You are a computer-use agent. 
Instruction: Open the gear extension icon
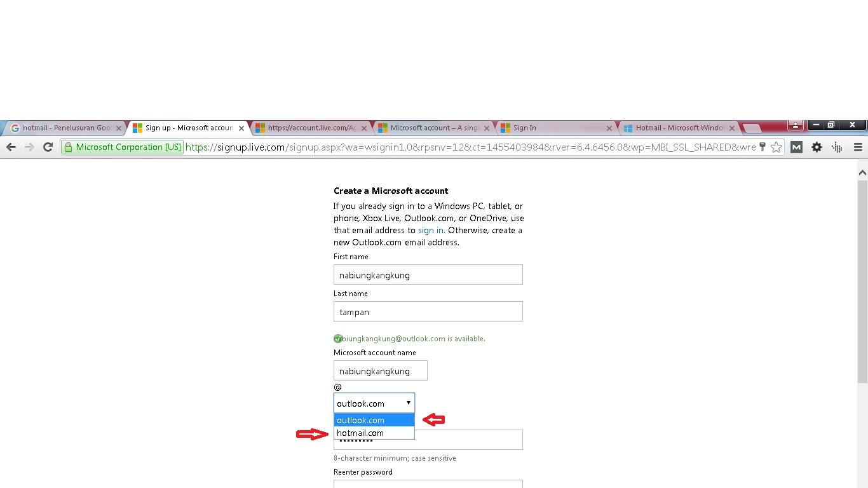(817, 147)
